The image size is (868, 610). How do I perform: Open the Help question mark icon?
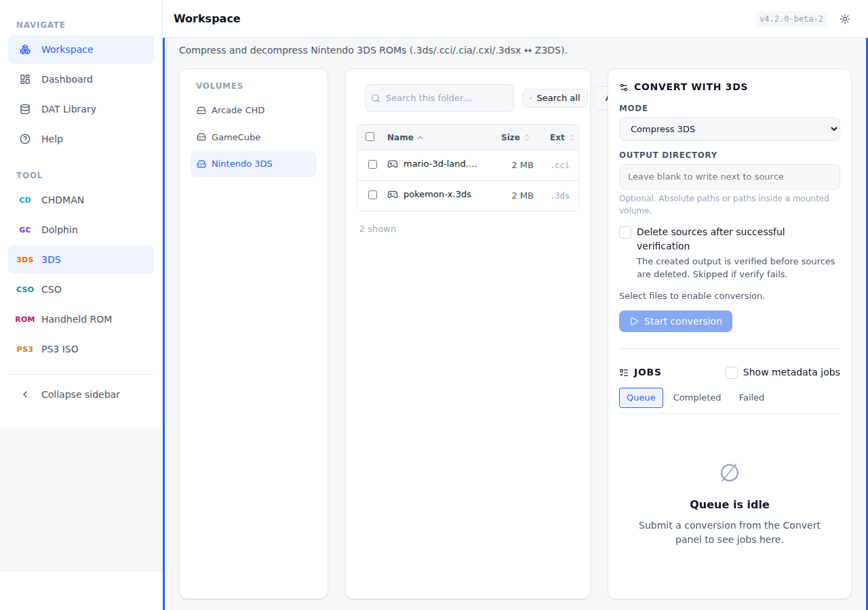click(x=25, y=139)
